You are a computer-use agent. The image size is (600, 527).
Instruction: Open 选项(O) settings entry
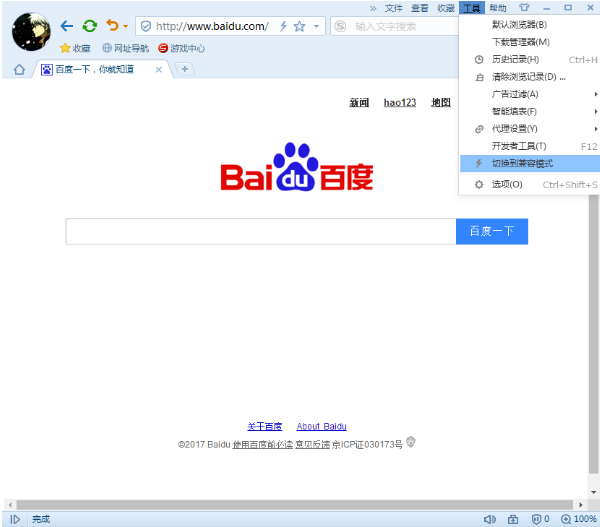point(529,185)
